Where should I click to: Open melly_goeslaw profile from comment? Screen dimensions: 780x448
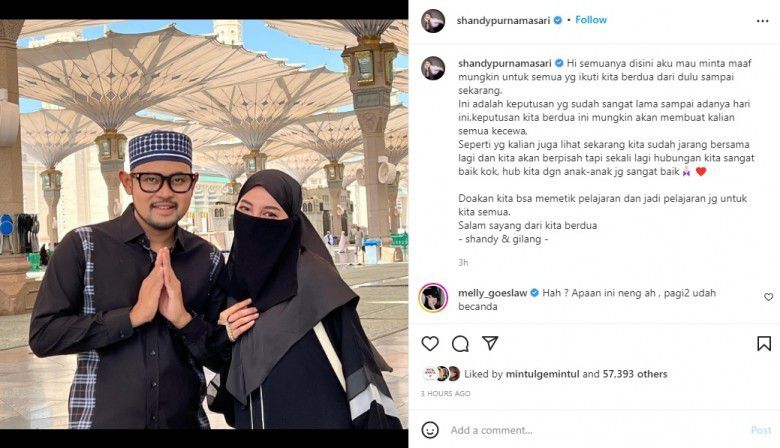pos(492,293)
